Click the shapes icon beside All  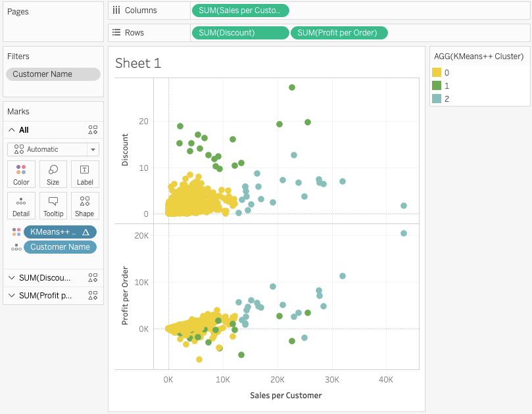coord(93,130)
